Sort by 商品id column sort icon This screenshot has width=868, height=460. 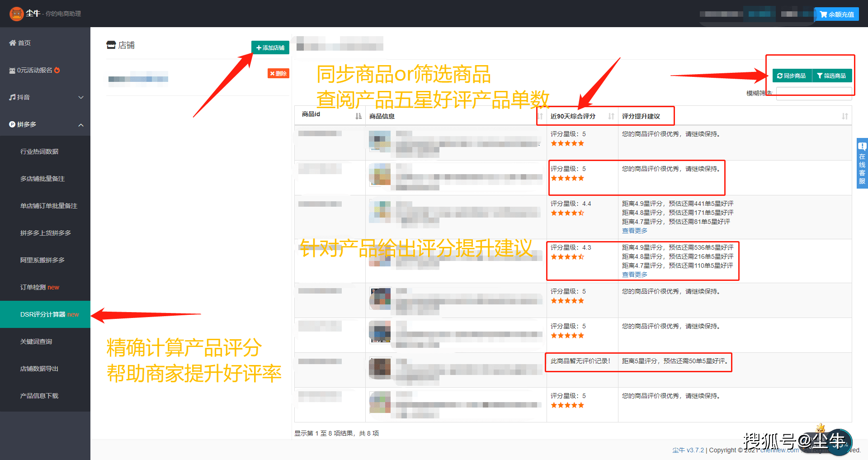359,116
